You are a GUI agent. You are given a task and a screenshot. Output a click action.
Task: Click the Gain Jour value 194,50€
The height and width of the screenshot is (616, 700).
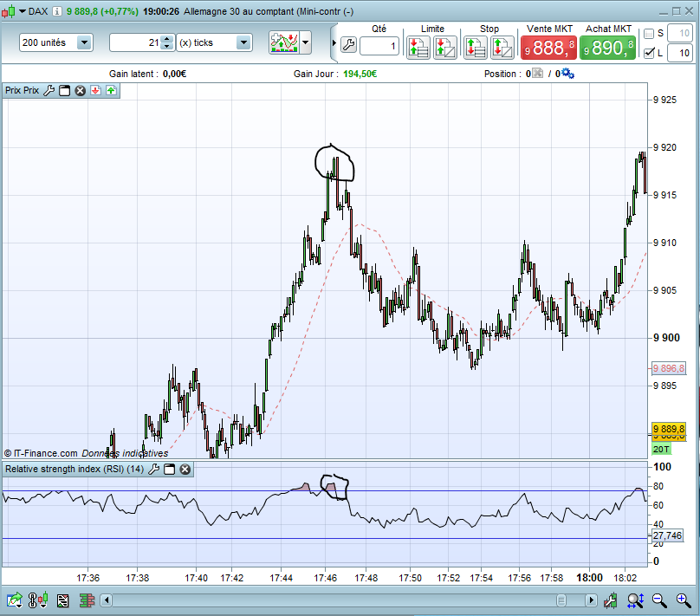[x=360, y=74]
